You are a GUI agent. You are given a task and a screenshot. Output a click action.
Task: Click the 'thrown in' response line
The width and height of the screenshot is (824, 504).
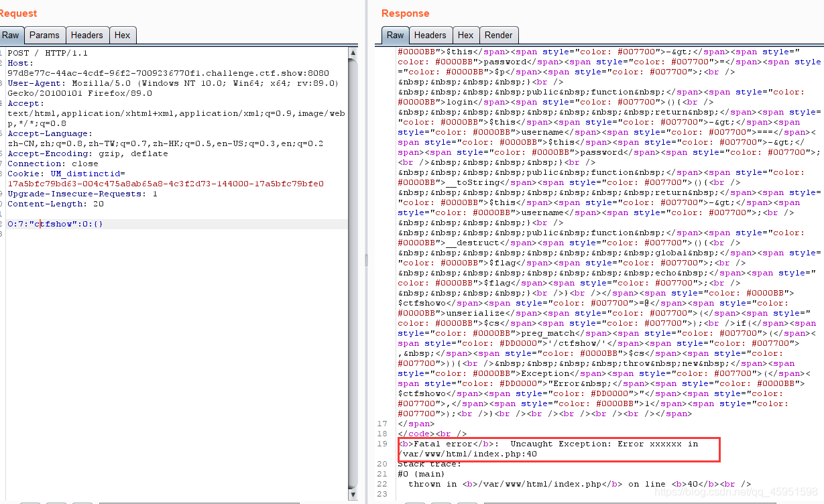click(x=574, y=484)
